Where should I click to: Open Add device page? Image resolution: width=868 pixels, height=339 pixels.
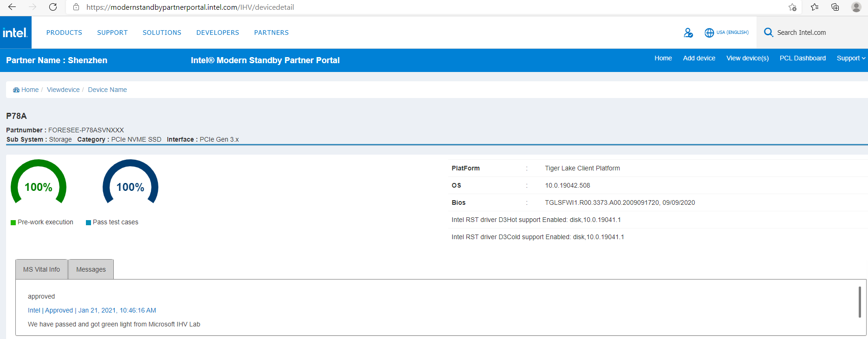click(699, 58)
